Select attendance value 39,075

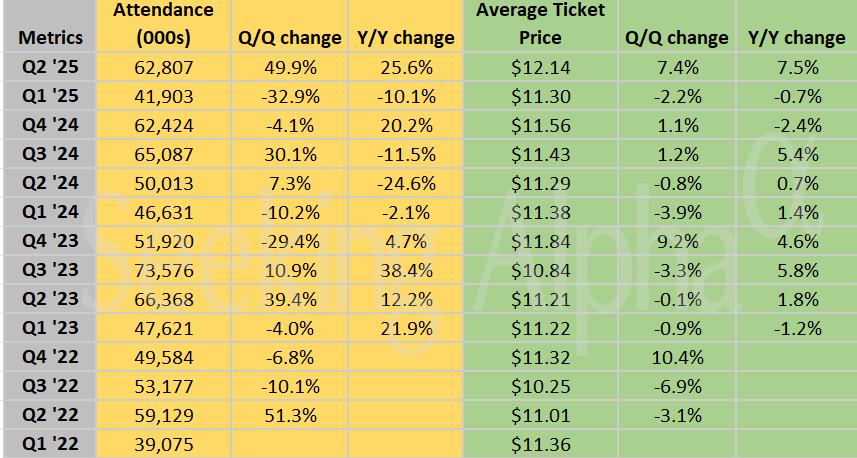(x=163, y=444)
